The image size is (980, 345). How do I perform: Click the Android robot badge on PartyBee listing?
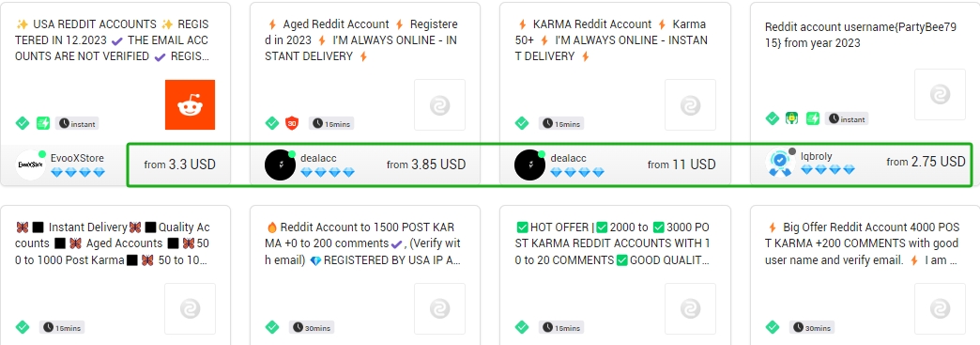tap(792, 118)
